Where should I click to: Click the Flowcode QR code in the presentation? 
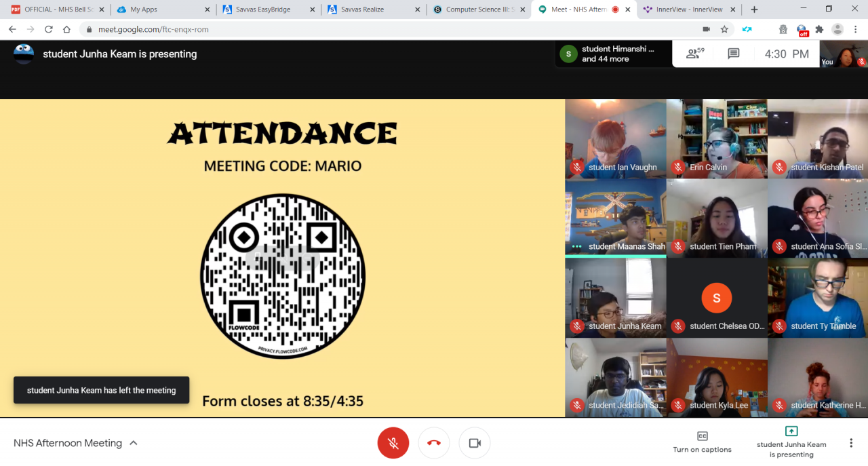click(283, 276)
